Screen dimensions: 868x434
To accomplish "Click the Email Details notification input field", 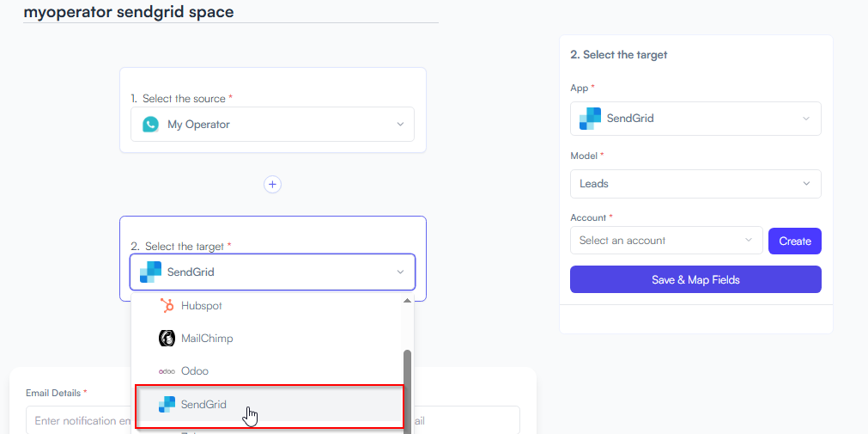I will (x=78, y=420).
